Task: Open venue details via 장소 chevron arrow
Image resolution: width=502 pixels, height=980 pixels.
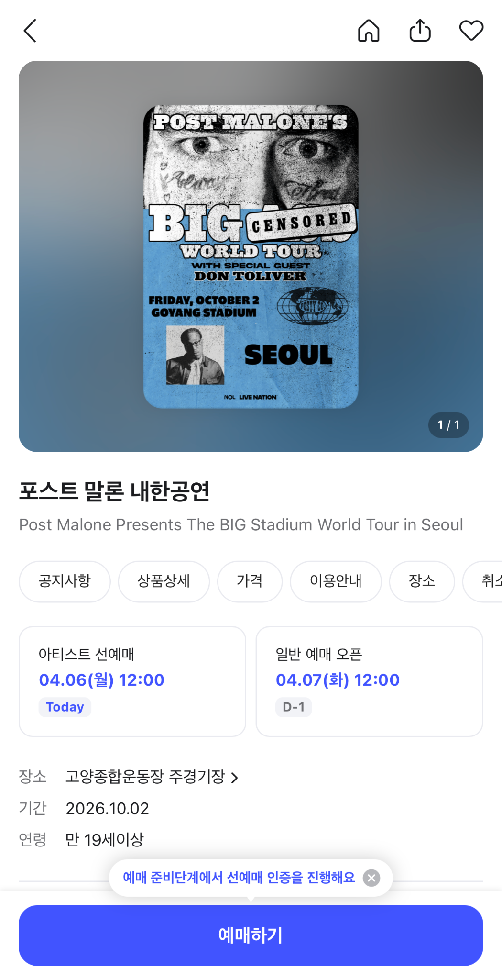Action: pos(235,775)
